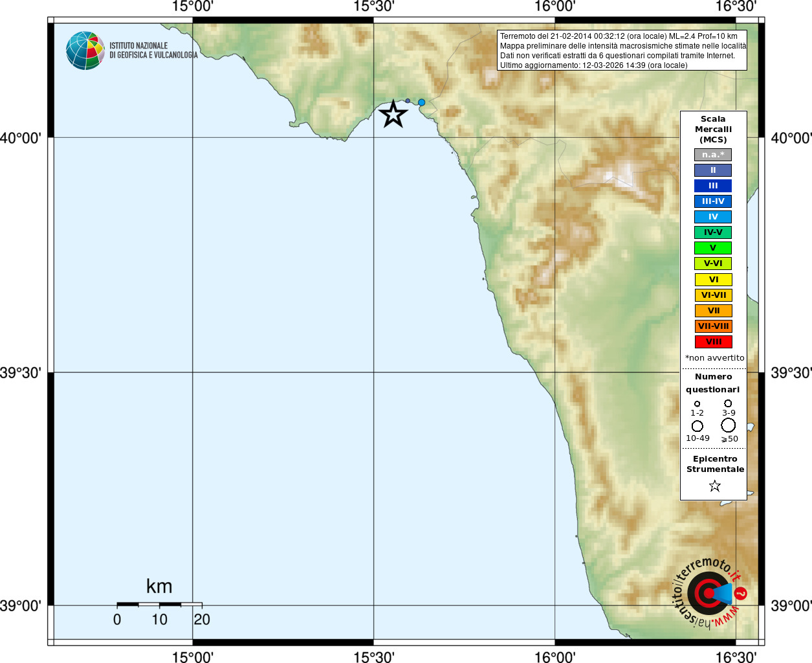Click the 'Terremoto del 21-02-2014' header line
This screenshot has width=812, height=663.
[x=619, y=36]
